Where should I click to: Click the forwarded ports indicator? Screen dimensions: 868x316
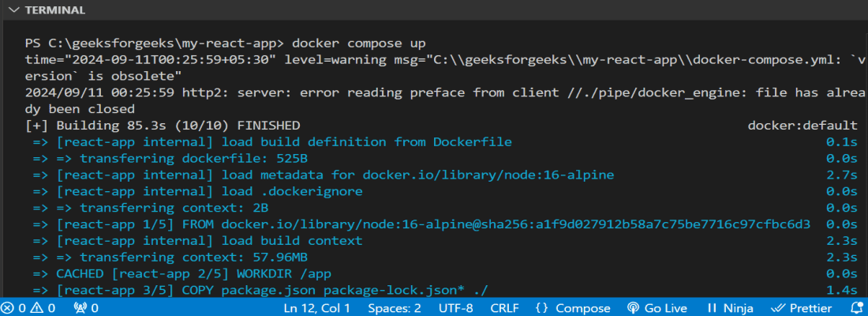[85, 308]
